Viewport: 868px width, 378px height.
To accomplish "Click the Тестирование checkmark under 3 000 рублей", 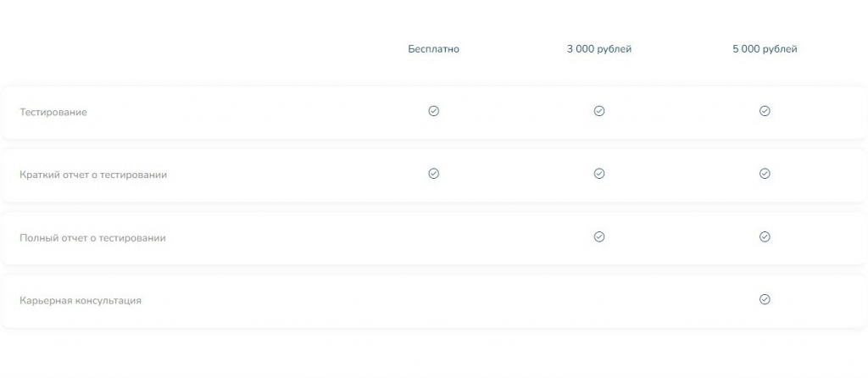I will coord(599,111).
